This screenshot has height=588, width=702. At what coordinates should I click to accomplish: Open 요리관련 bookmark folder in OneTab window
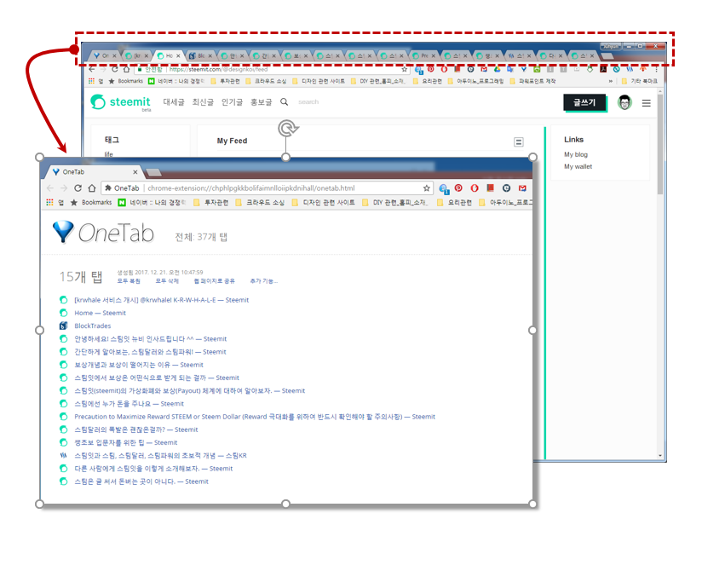coord(454,203)
